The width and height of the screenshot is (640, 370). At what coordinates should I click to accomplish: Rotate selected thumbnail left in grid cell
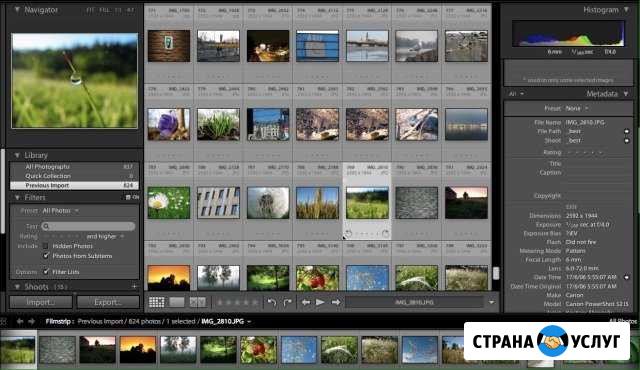(x=348, y=234)
